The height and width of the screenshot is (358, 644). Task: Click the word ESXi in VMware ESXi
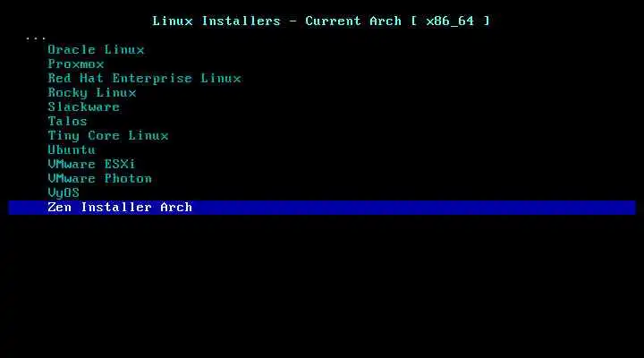click(x=120, y=165)
